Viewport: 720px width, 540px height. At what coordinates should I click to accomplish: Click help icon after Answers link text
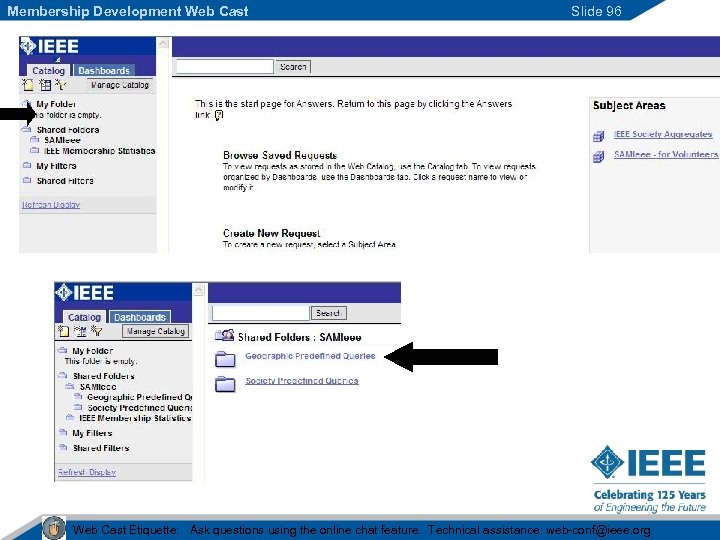tap(219, 115)
